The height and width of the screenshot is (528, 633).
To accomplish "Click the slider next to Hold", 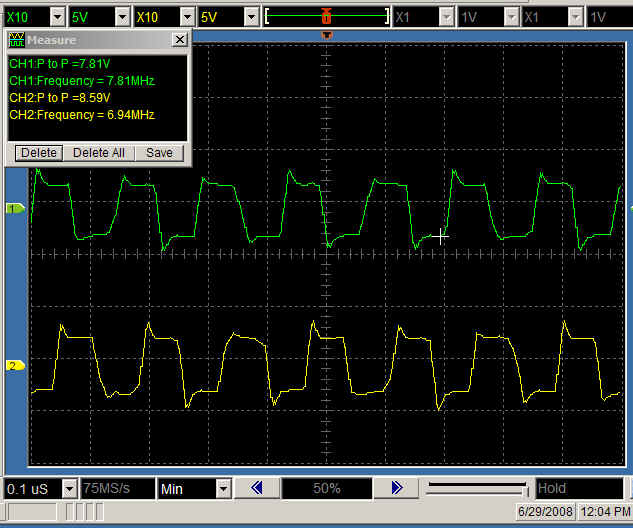I will point(478,488).
